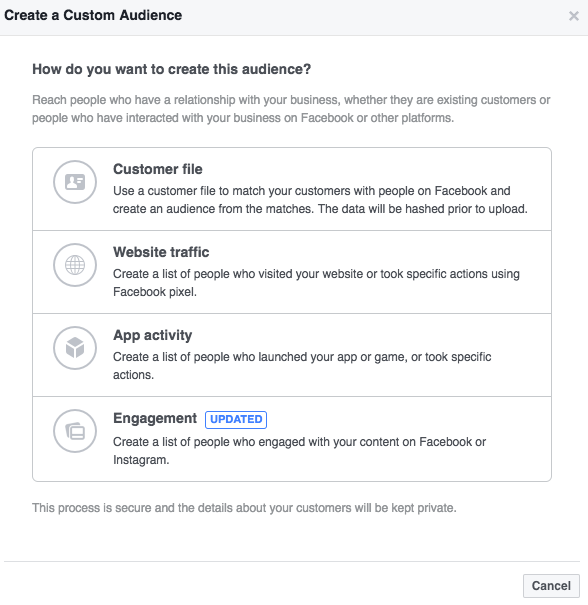The image size is (588, 605).
Task: Click the blue UPDATED badge
Action: click(x=236, y=419)
